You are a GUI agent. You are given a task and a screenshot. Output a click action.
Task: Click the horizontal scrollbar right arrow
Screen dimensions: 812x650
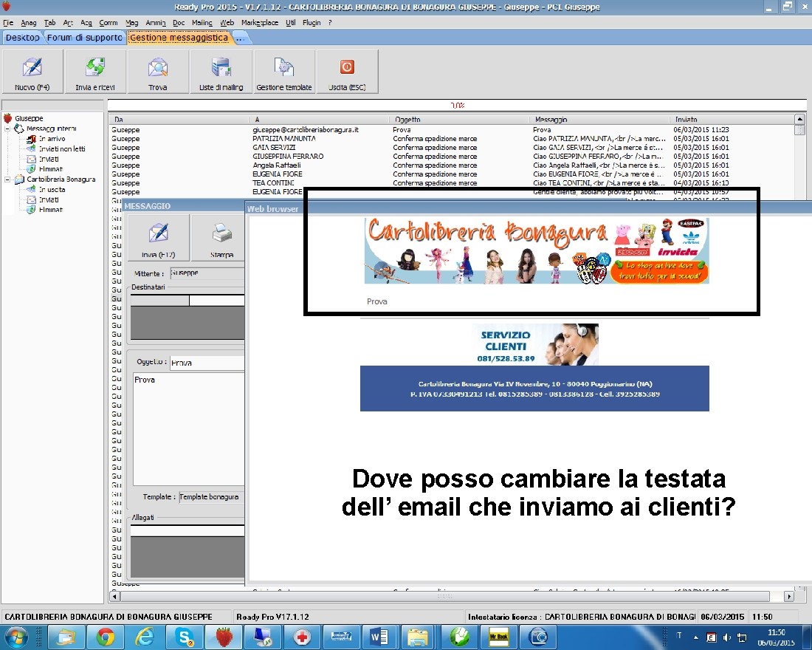point(788,597)
